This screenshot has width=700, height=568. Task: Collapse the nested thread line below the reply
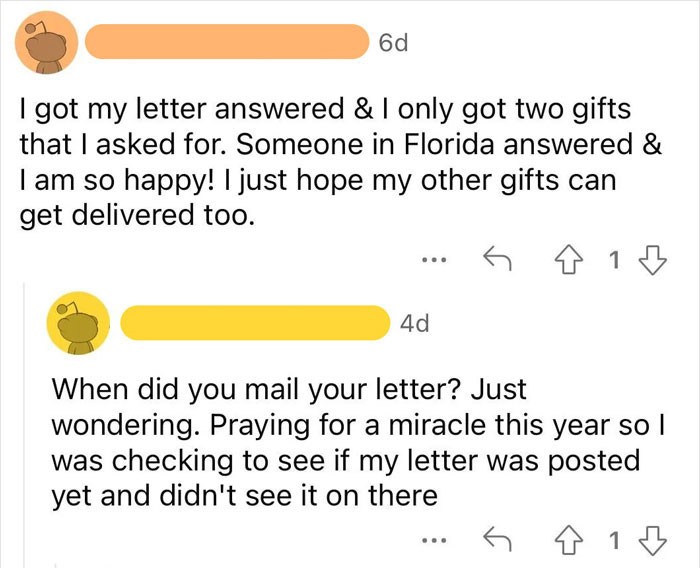(x=55, y=565)
